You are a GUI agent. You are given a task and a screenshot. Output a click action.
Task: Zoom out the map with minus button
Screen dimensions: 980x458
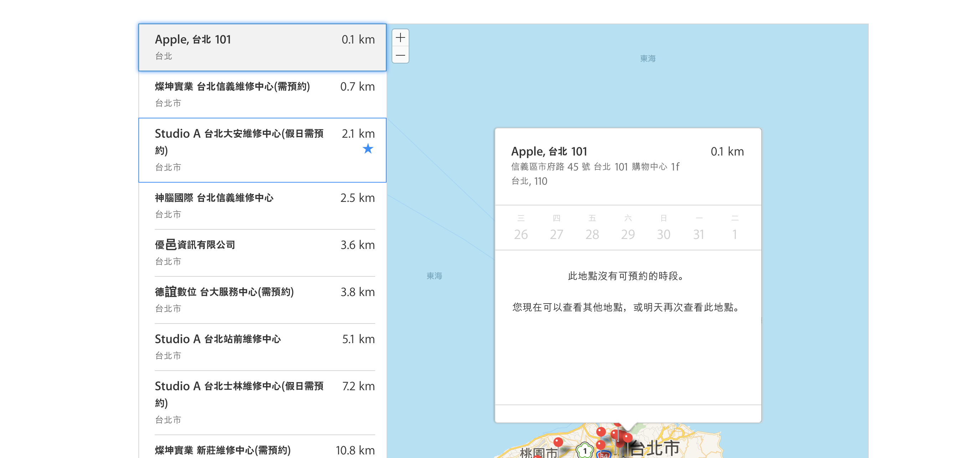[400, 55]
